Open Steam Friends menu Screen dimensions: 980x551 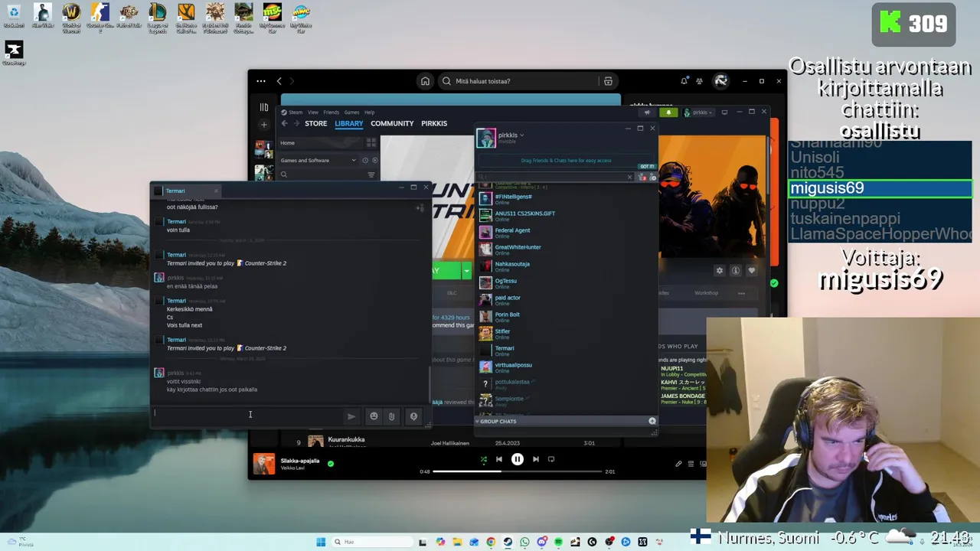coord(331,112)
